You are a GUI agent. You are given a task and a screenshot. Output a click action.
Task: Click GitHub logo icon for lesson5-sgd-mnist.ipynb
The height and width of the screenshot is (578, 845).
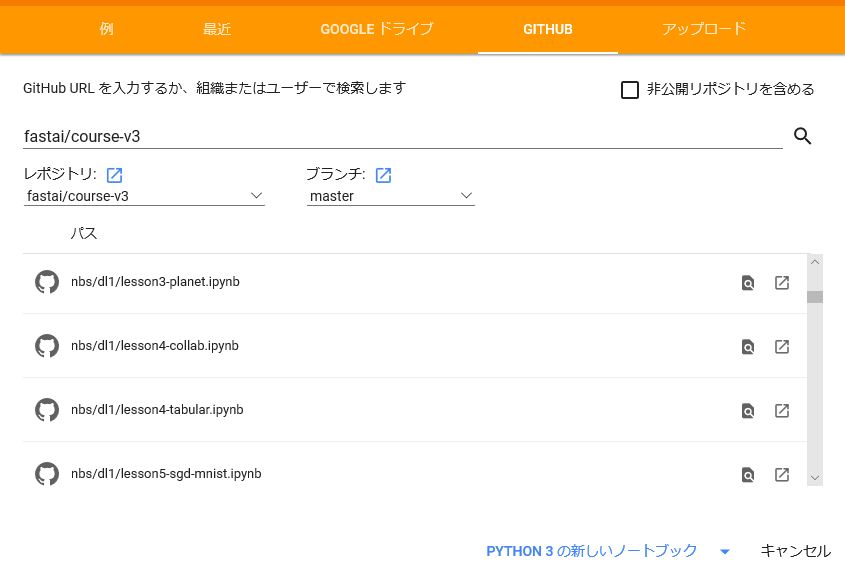47,474
